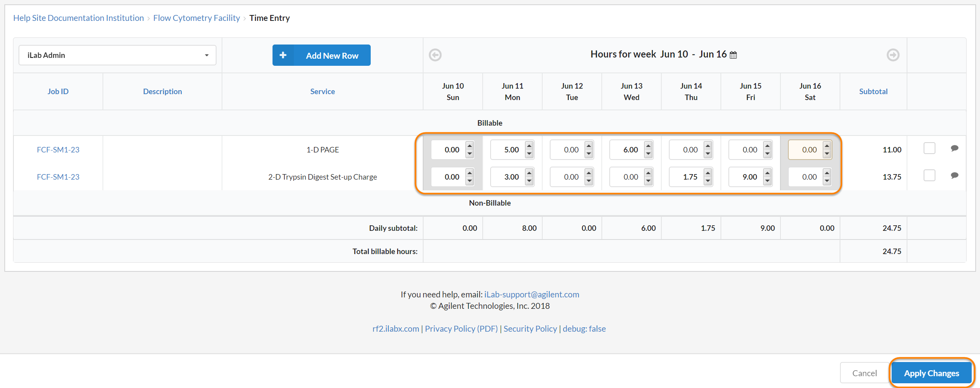The height and width of the screenshot is (388, 980).
Task: Open the iLab Admin user dropdown
Action: coord(117,55)
